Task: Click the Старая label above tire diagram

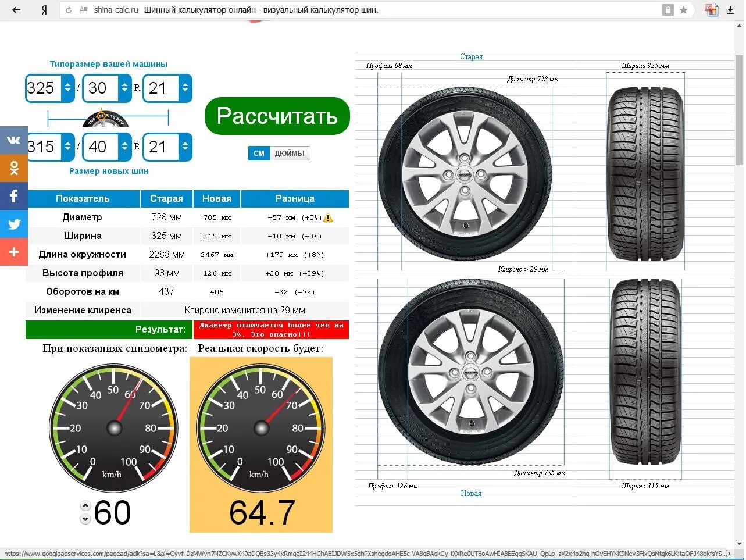Action: point(471,56)
